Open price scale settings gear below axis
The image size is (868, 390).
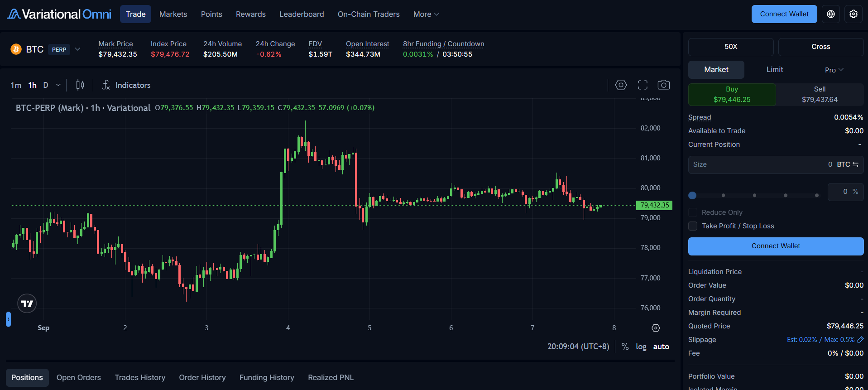pos(656,328)
